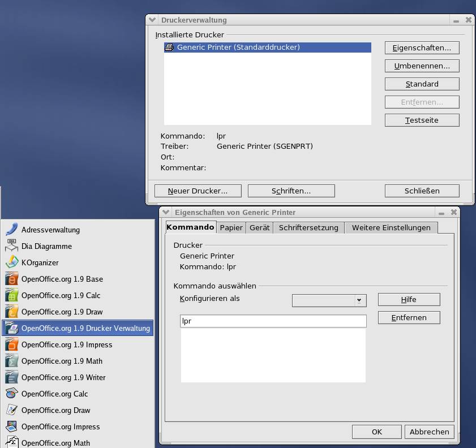Print a Testseite

pyautogui.click(x=422, y=120)
